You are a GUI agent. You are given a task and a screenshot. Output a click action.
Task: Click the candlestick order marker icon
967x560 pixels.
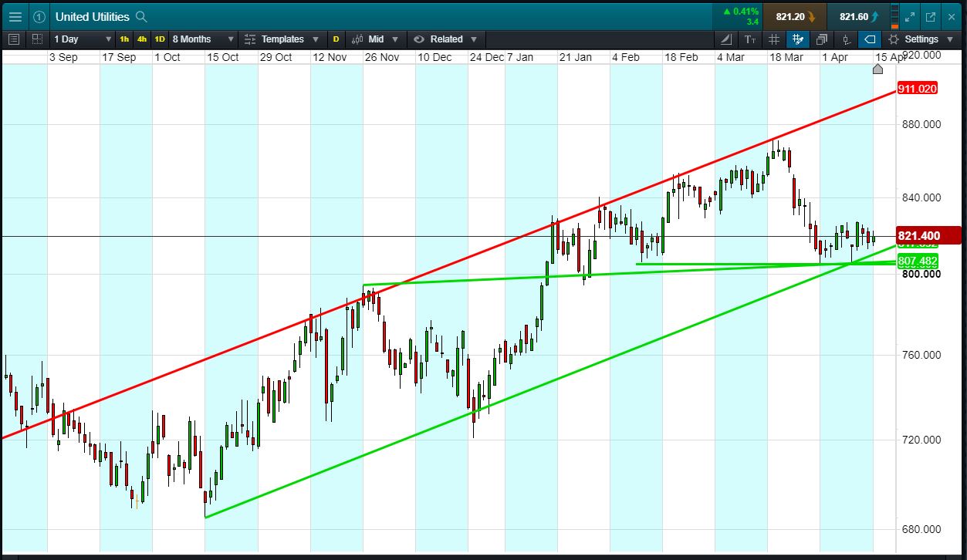(x=846, y=39)
